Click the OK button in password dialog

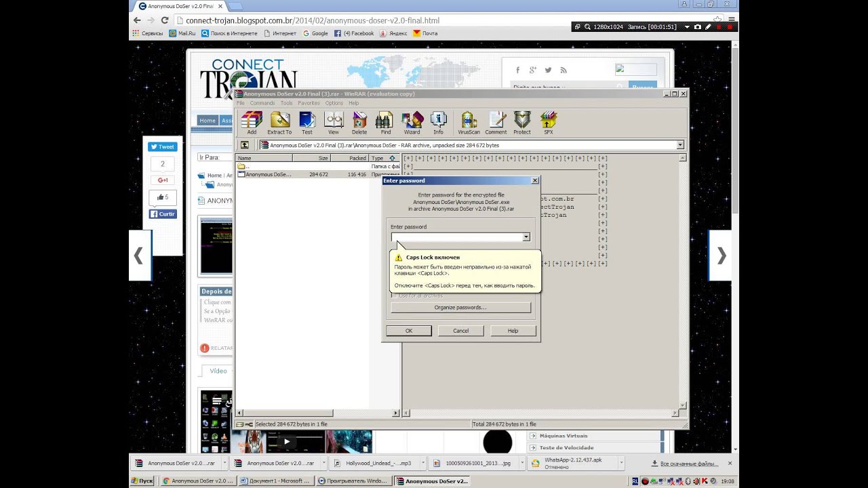pyautogui.click(x=409, y=331)
